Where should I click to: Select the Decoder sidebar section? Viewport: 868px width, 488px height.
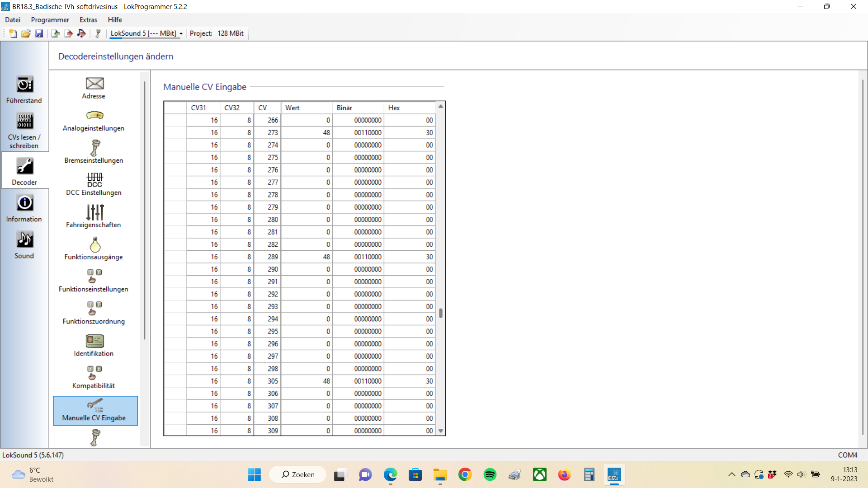pos(24,171)
